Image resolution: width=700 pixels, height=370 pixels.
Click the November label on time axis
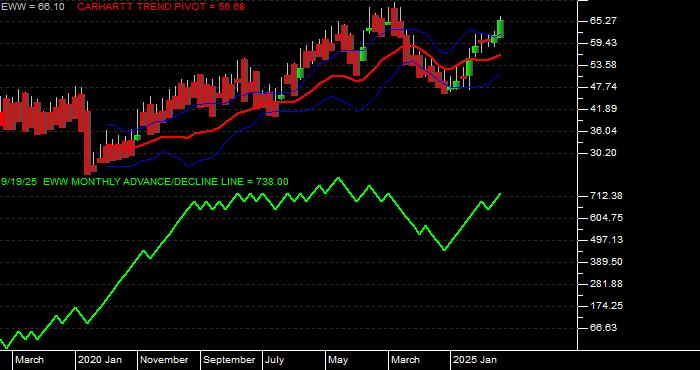tap(164, 360)
